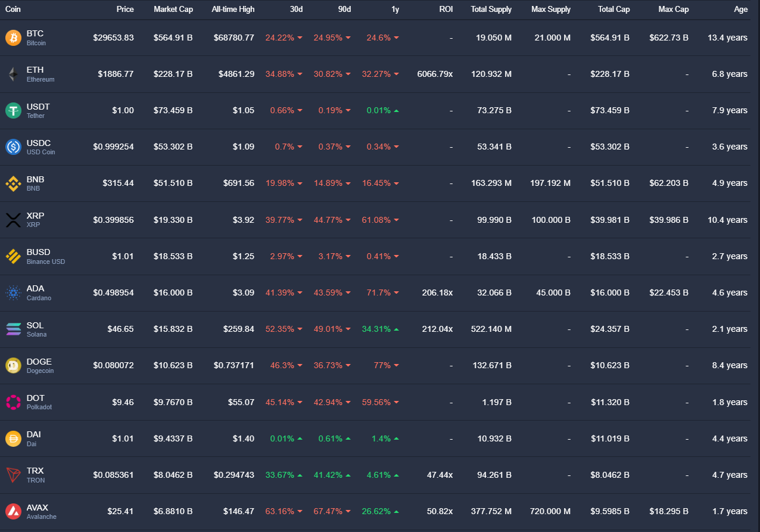
Task: Sort by the ROI column header
Action: pos(446,10)
